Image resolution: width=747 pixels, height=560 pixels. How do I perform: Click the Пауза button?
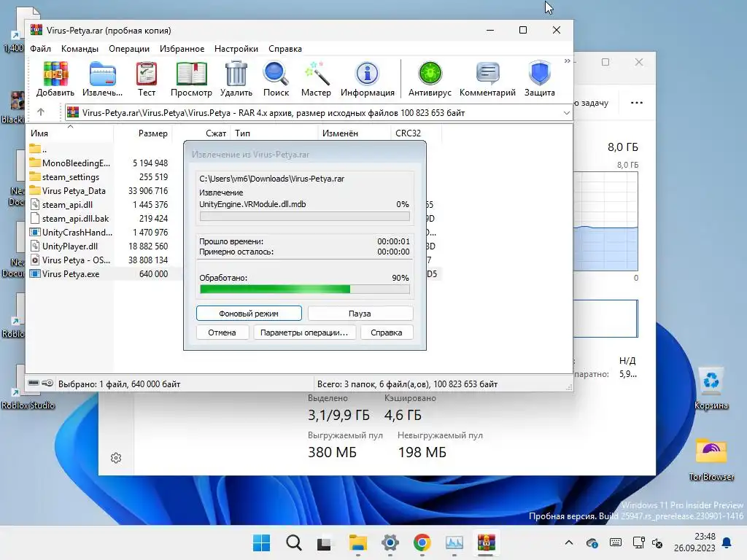pos(360,314)
